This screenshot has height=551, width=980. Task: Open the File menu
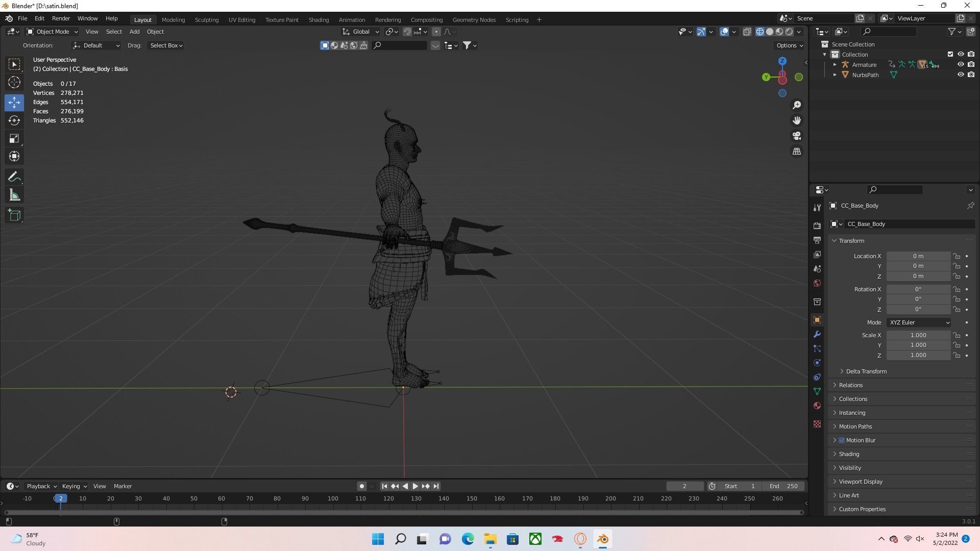point(22,18)
